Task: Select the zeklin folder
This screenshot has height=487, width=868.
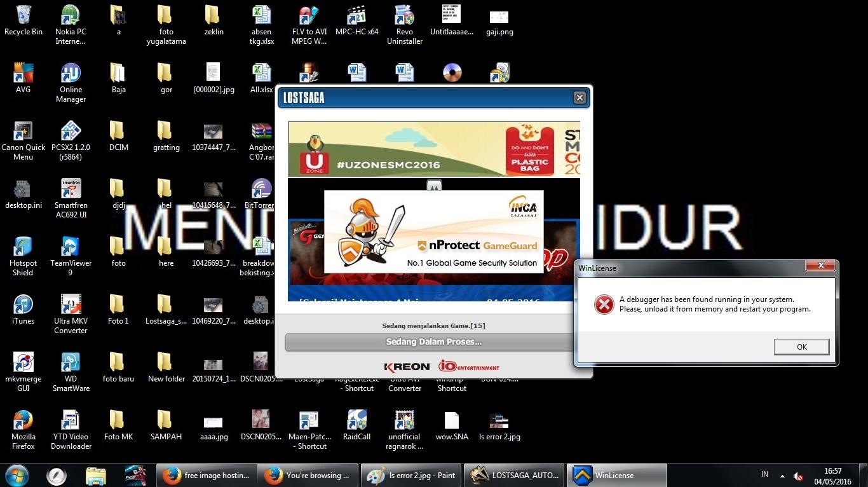Action: tap(214, 20)
